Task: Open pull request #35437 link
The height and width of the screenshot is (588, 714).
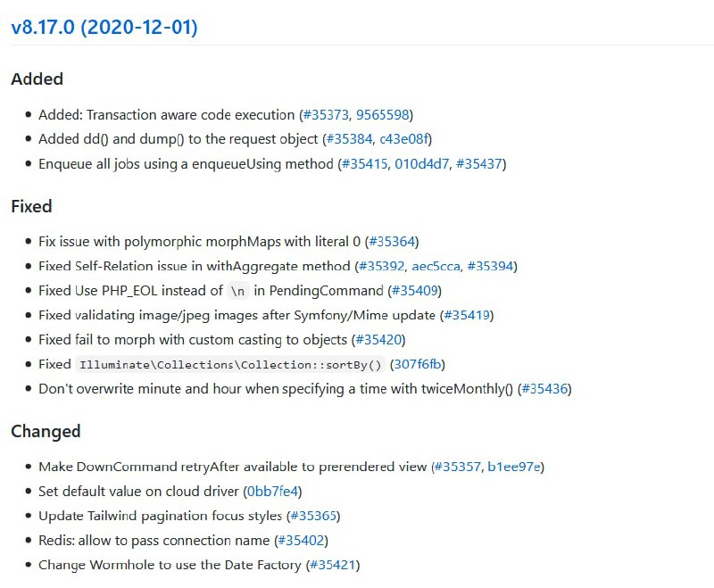Action: 479,163
